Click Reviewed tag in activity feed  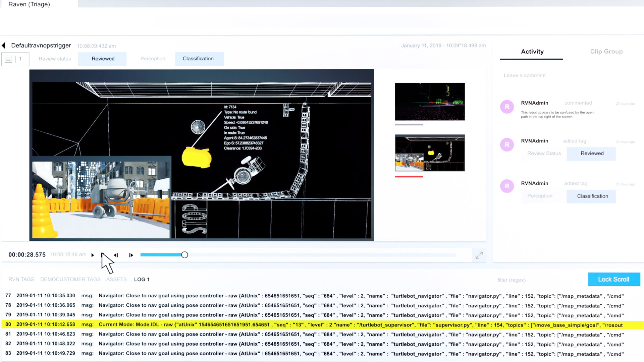[591, 154]
